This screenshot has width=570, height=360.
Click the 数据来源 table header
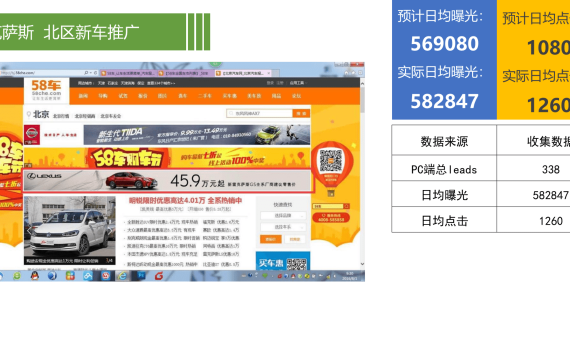click(x=444, y=141)
